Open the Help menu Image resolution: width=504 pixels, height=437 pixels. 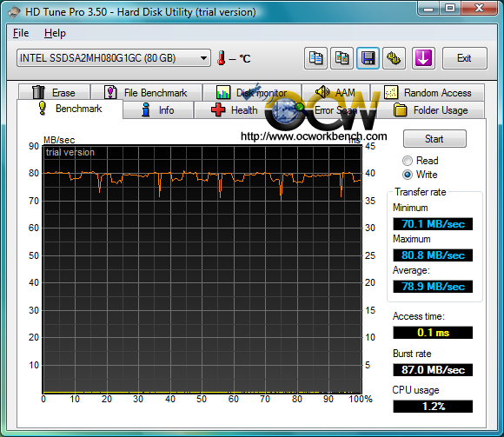pyautogui.click(x=55, y=33)
